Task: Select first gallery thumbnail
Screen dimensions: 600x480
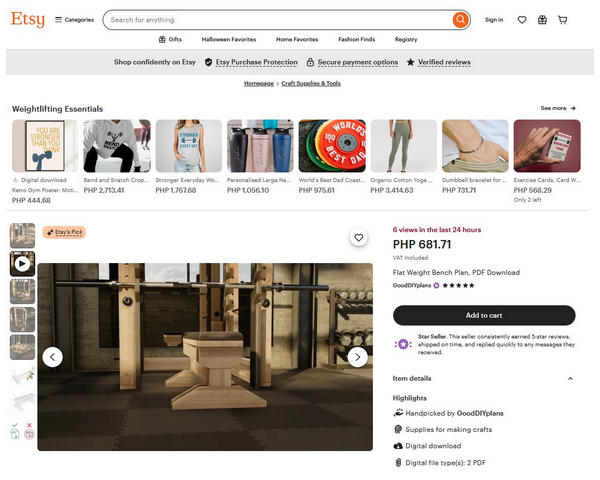Action: [22, 236]
